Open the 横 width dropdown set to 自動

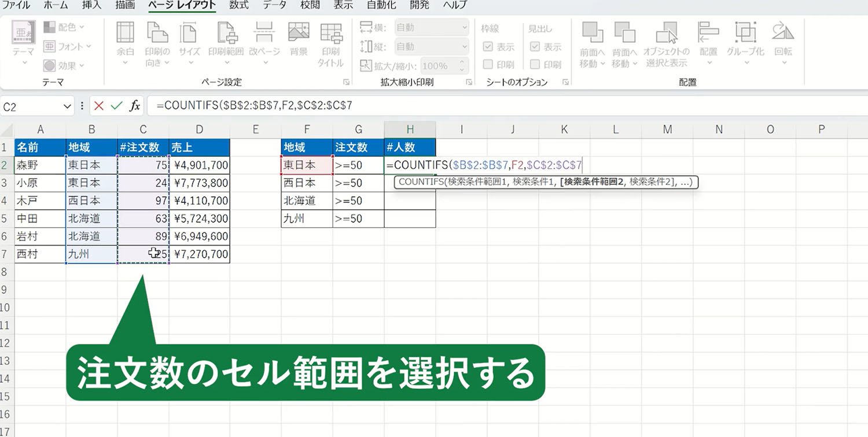(432, 27)
